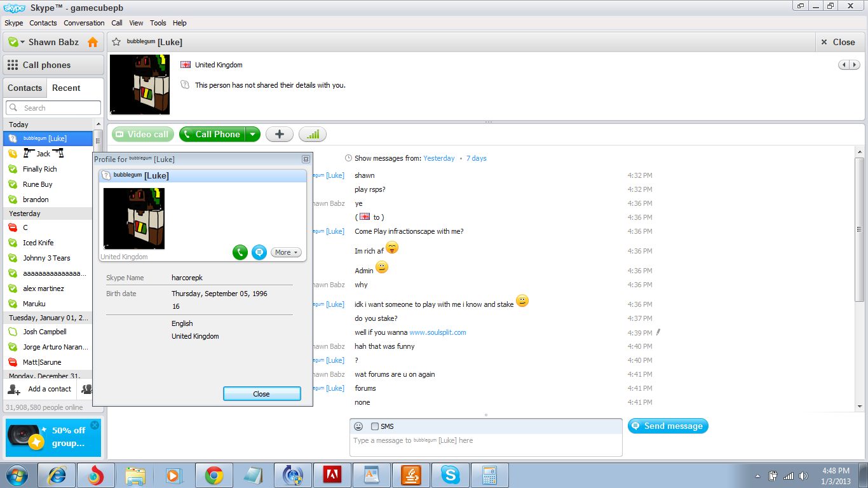Add people with the plus button
Screen dimensions: 868x488
(x=279, y=134)
